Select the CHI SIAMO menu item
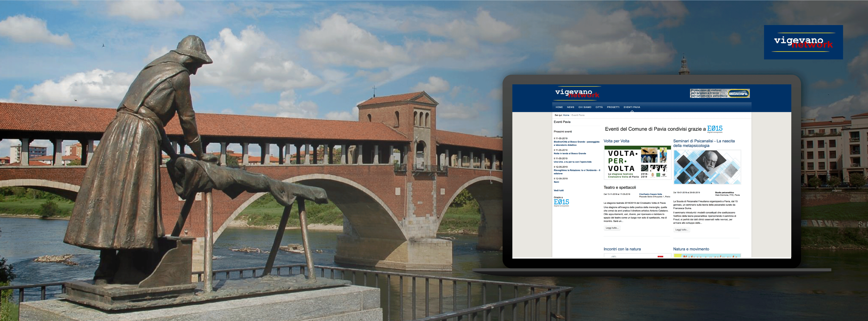Image resolution: width=868 pixels, height=321 pixels. (x=585, y=107)
